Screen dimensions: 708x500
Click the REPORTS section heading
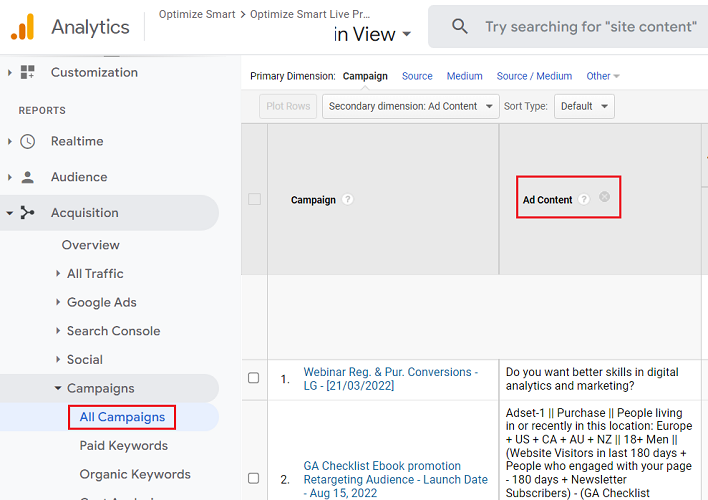click(x=42, y=110)
